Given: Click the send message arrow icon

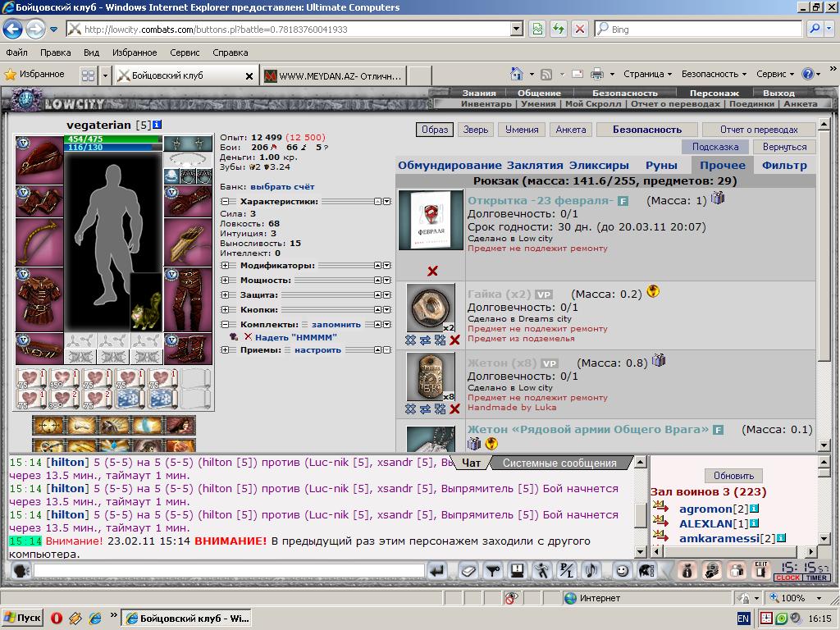Looking at the screenshot, I should coord(438,571).
